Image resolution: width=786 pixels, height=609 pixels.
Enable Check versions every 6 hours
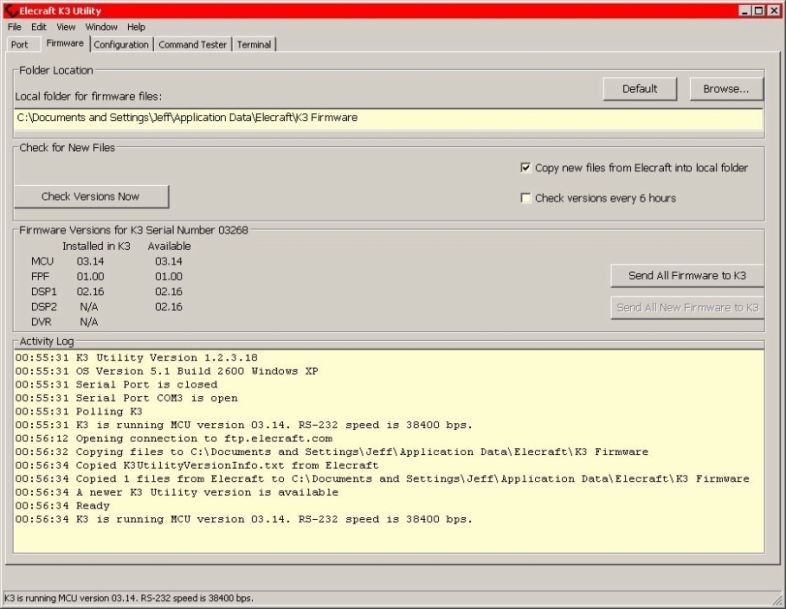525,198
